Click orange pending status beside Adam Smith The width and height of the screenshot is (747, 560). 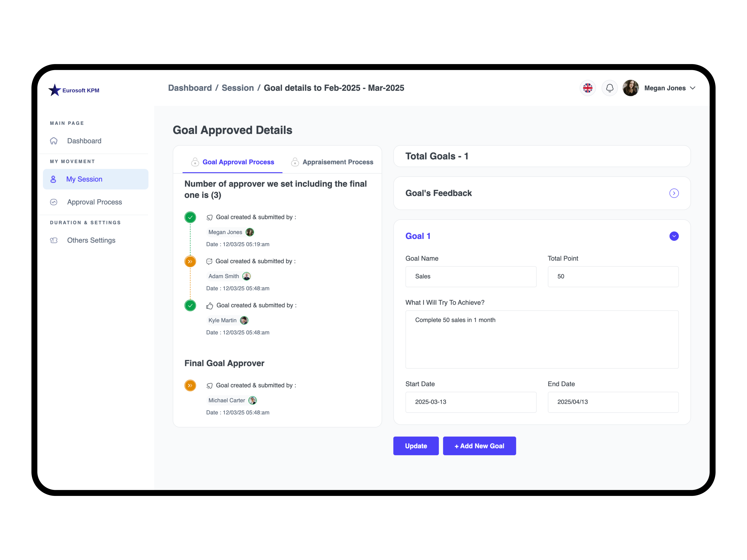[x=190, y=261]
